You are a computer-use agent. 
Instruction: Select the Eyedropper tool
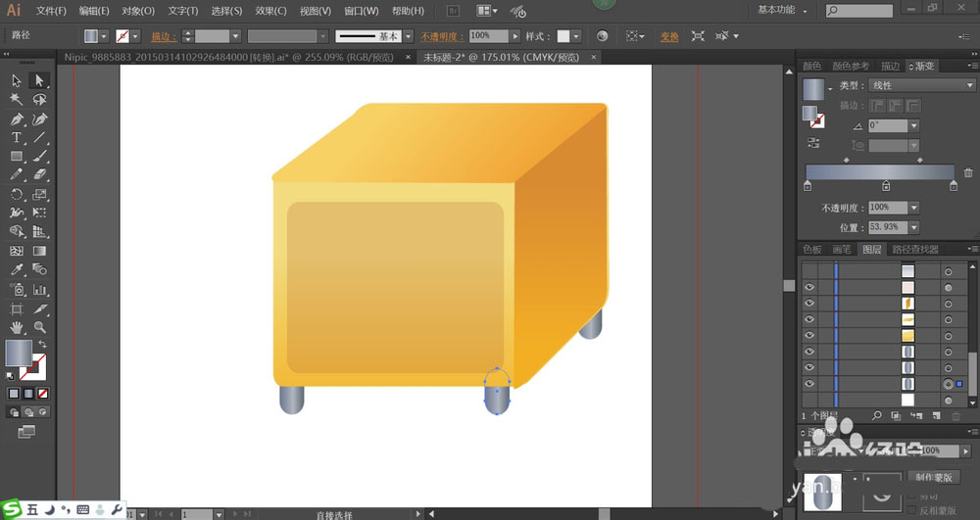coord(17,269)
